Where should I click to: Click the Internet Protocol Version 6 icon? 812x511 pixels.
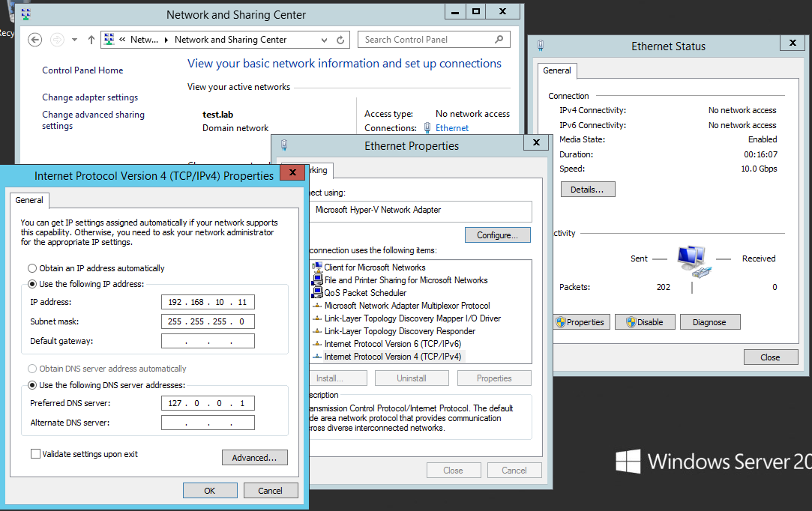pyautogui.click(x=317, y=344)
